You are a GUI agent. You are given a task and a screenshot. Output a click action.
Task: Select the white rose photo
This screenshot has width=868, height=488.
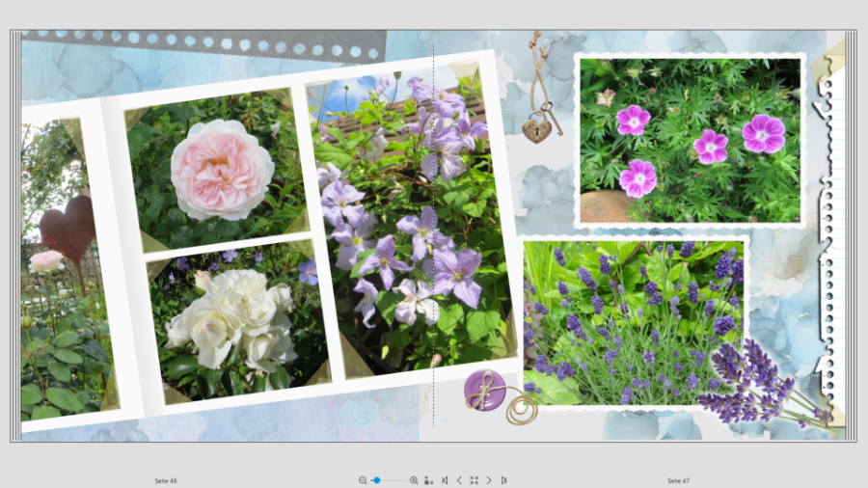[238, 322]
